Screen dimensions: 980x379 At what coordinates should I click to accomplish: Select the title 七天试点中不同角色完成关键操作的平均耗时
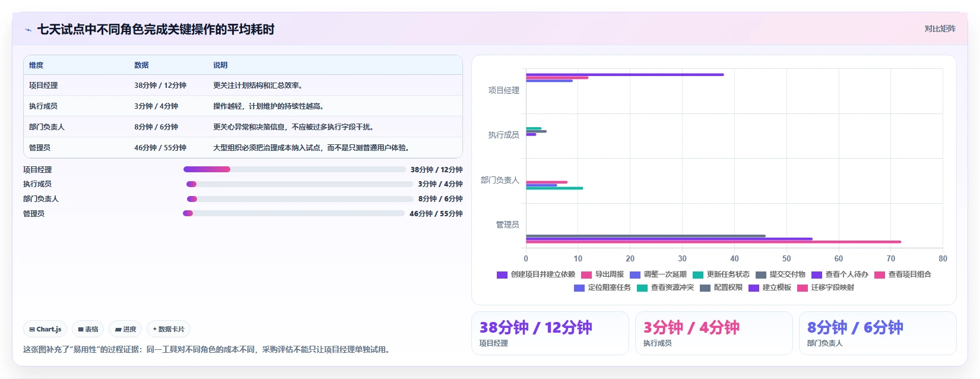tap(156, 29)
